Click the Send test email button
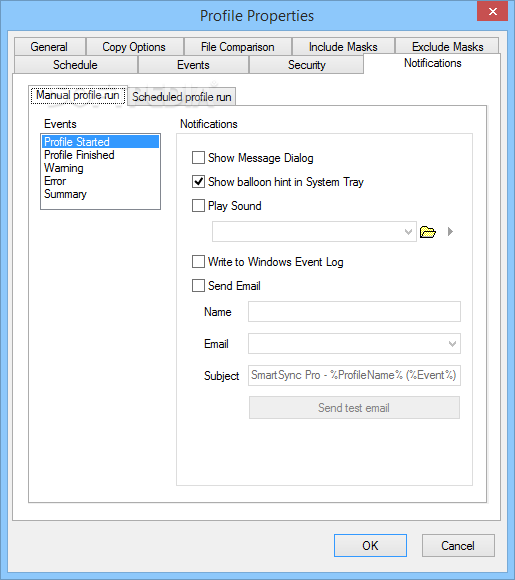The height and width of the screenshot is (580, 515). pyautogui.click(x=354, y=408)
